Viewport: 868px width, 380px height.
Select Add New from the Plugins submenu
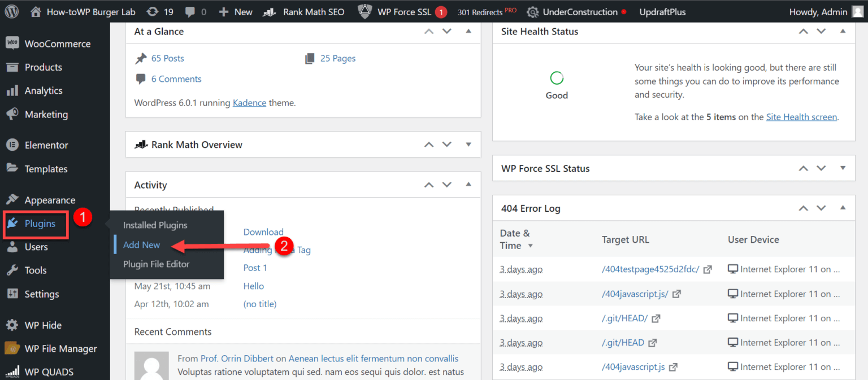(141, 244)
